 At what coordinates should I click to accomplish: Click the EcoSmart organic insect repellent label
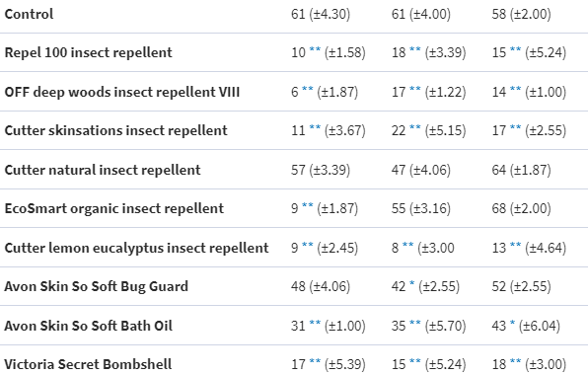pyautogui.click(x=114, y=208)
